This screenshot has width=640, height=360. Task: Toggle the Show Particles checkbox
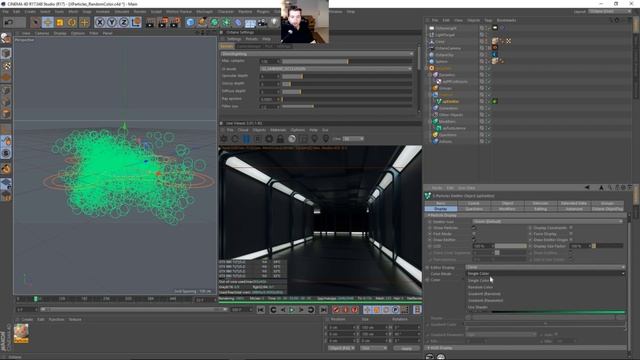click(474, 228)
